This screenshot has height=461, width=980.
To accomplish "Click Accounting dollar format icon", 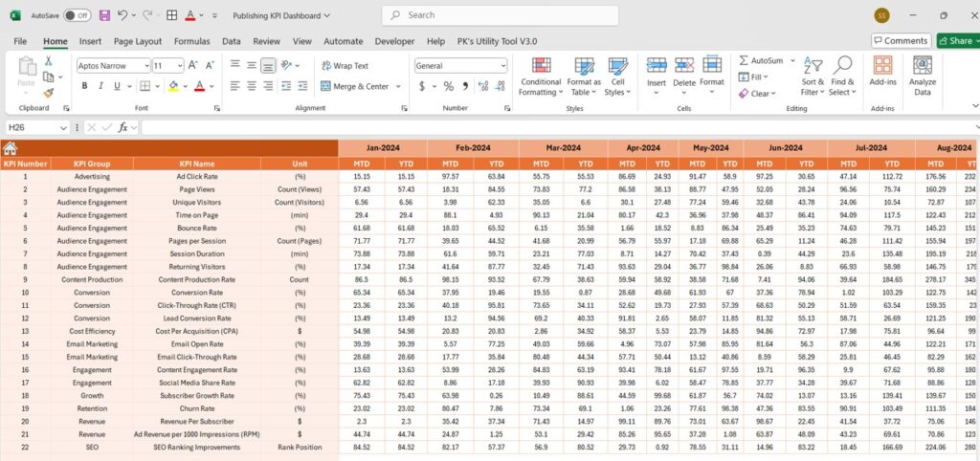I will click(422, 86).
